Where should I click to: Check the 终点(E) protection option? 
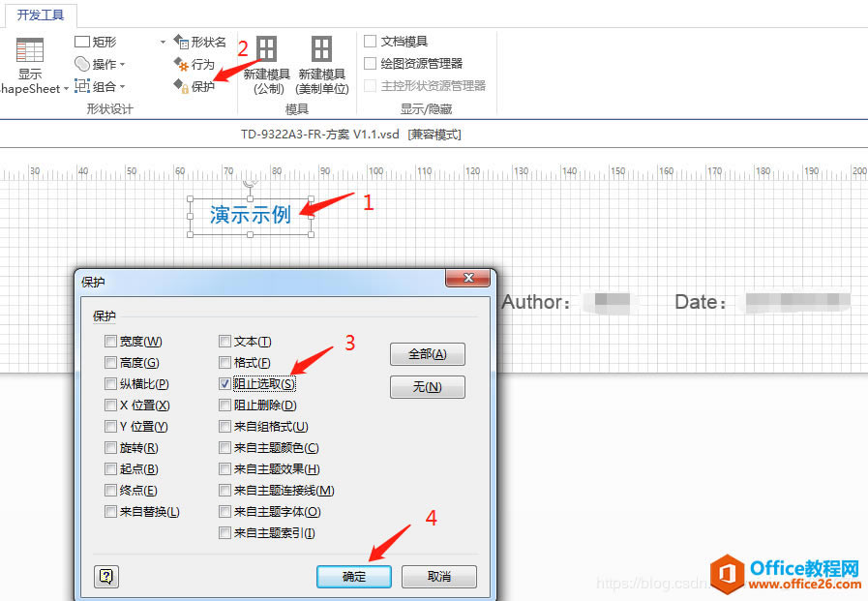click(110, 491)
